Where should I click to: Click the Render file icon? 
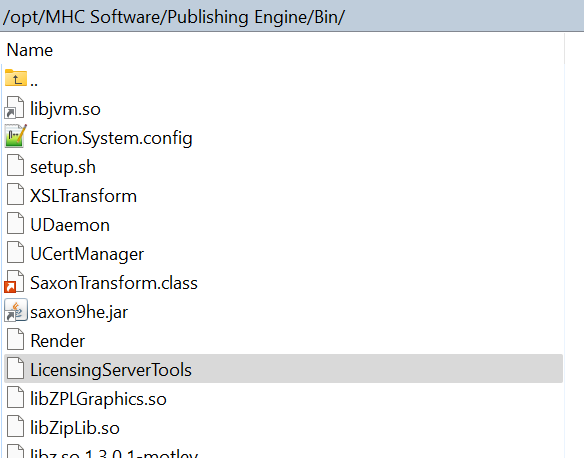[15, 340]
